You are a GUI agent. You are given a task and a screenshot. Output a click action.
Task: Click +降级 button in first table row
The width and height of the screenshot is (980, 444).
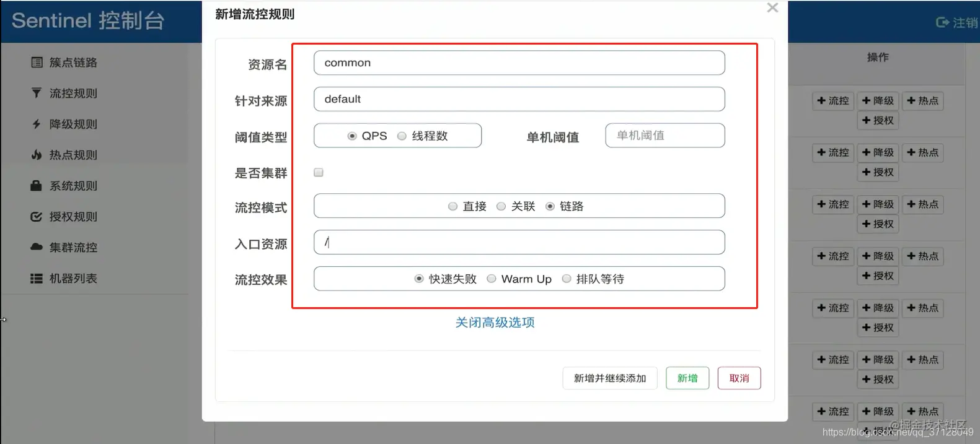(x=878, y=101)
